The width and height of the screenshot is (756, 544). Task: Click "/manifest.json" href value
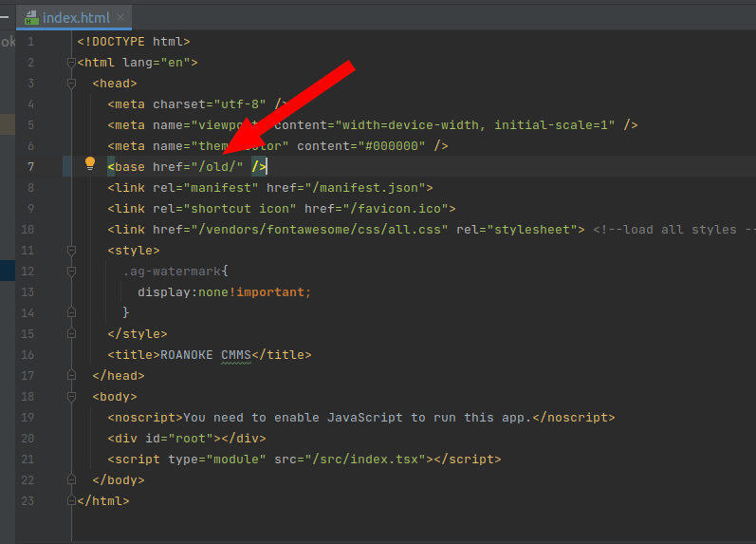click(365, 188)
